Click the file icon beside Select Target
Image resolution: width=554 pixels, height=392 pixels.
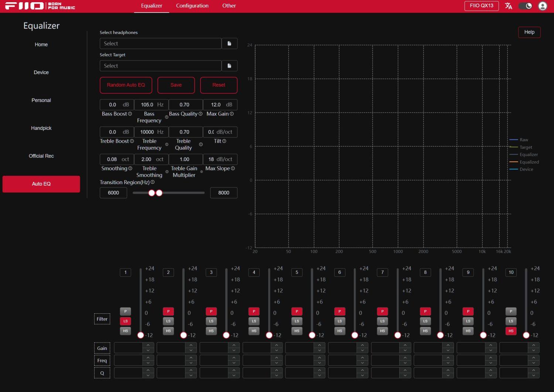[229, 66]
